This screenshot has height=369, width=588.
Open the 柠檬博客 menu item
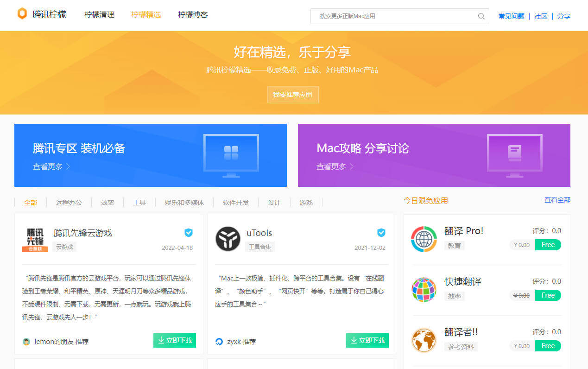[x=192, y=14]
